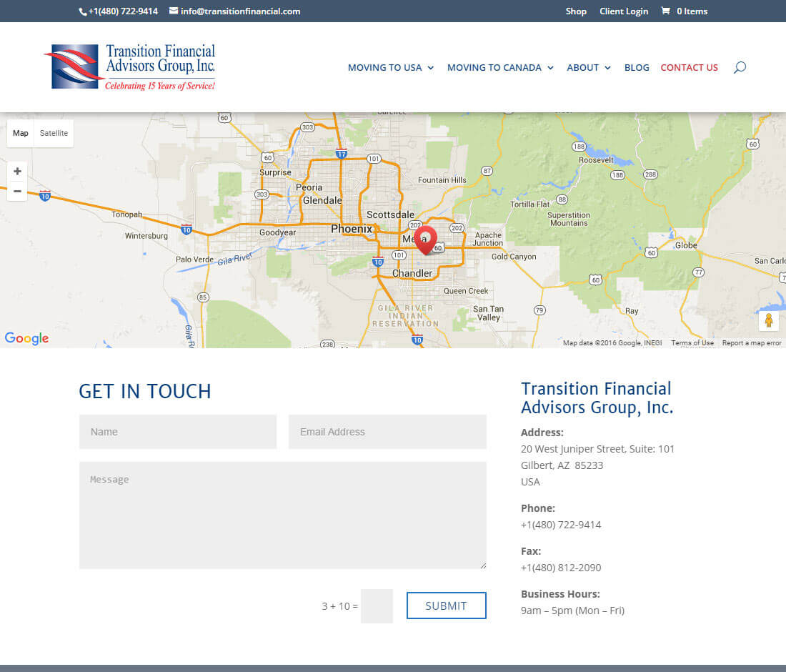This screenshot has height=672, width=786.
Task: Zoom in the map with plus
Action: point(17,172)
